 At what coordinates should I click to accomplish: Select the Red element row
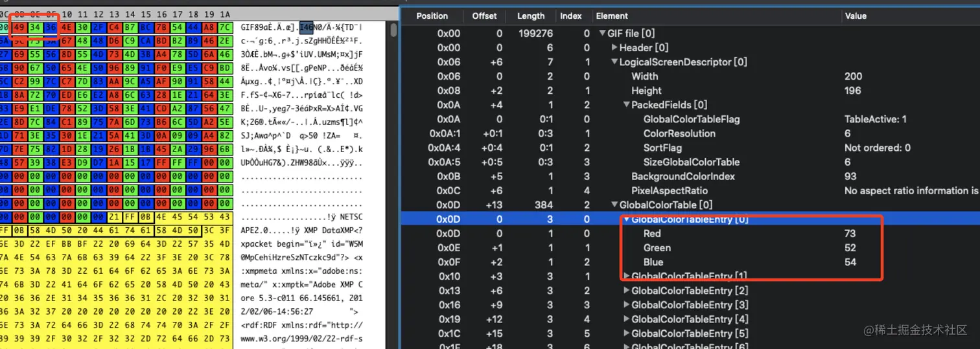[x=690, y=233]
